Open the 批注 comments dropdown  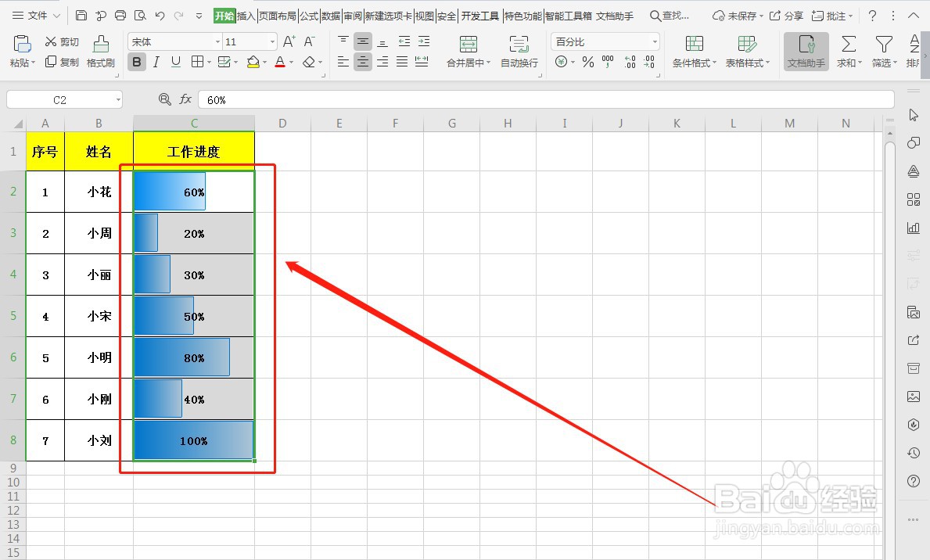point(832,16)
